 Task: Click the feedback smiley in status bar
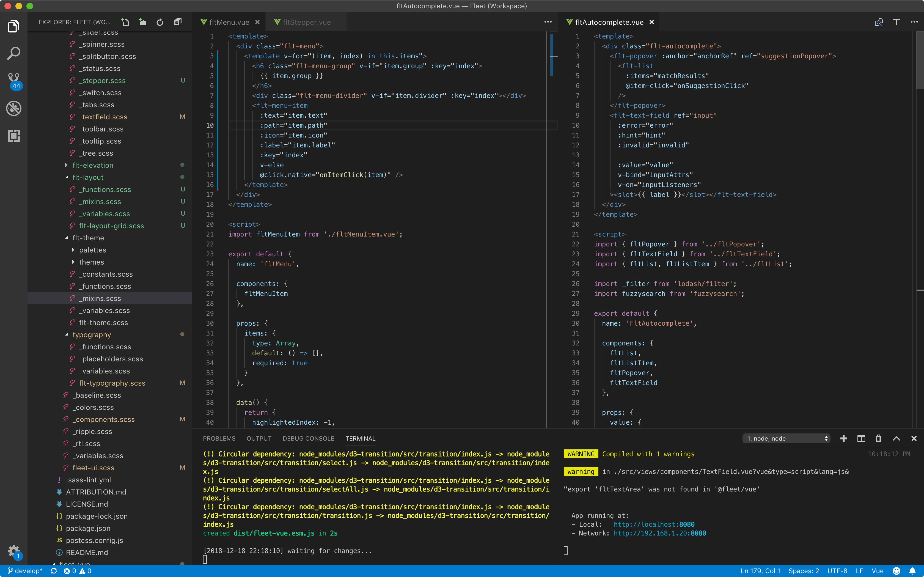pyautogui.click(x=897, y=571)
